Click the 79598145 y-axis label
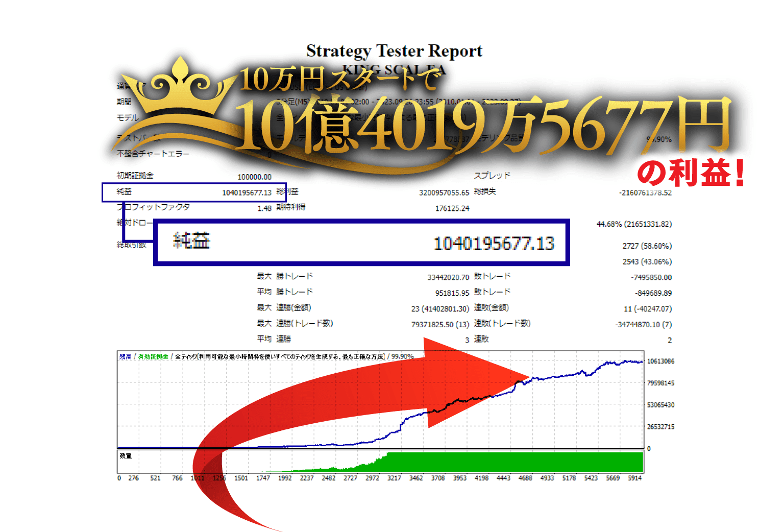 tap(660, 383)
